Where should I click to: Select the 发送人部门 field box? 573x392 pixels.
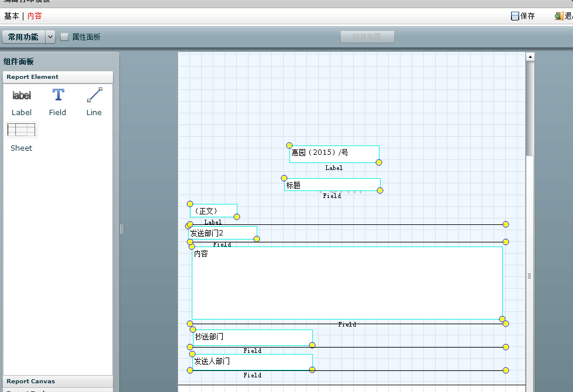[253, 362]
